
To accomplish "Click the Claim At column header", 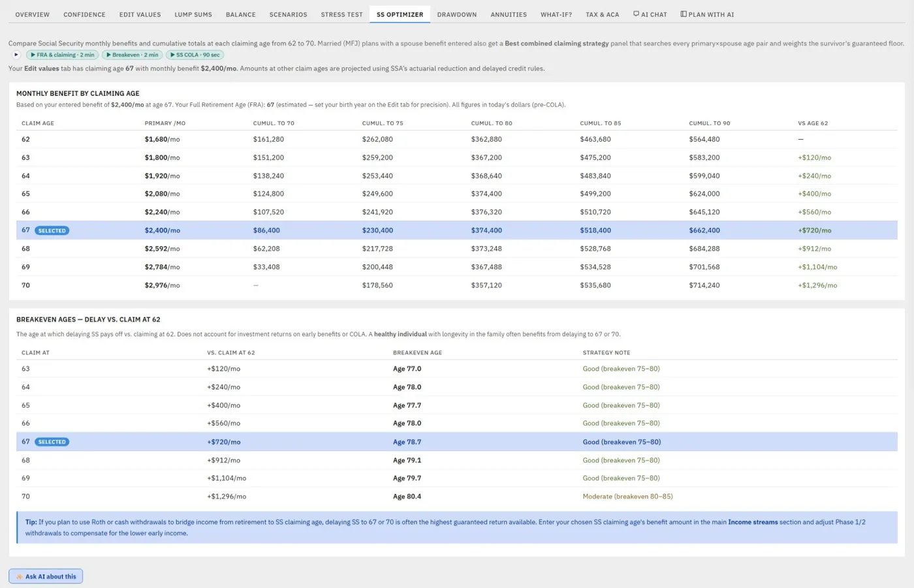I will point(35,353).
